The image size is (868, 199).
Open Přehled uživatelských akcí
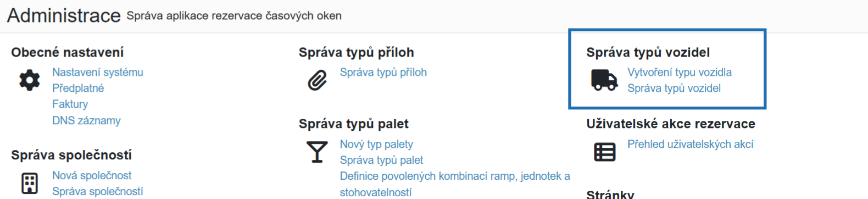point(690,144)
